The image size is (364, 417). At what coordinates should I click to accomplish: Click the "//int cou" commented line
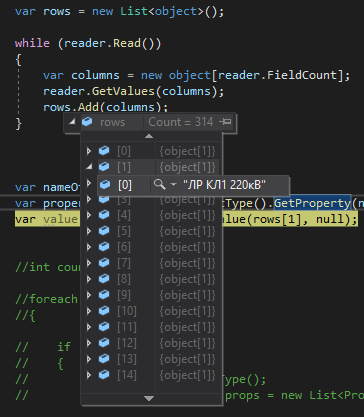pos(48,267)
